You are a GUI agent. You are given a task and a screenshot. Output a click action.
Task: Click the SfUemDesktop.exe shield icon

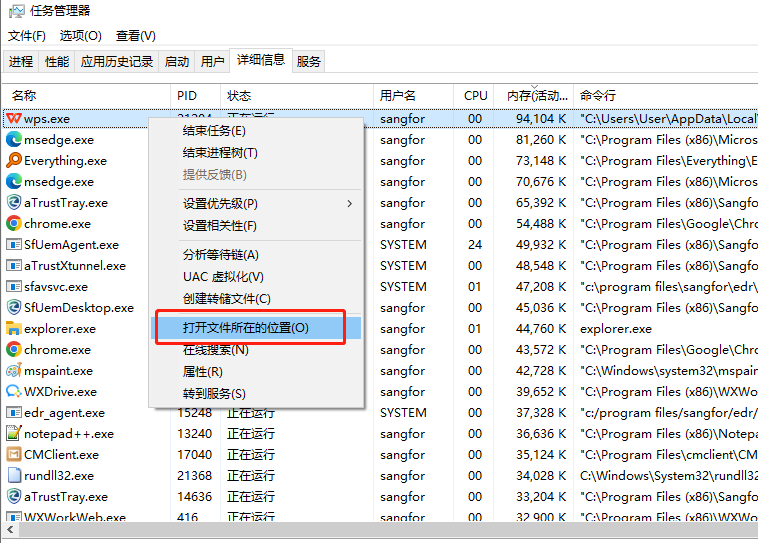click(x=14, y=308)
